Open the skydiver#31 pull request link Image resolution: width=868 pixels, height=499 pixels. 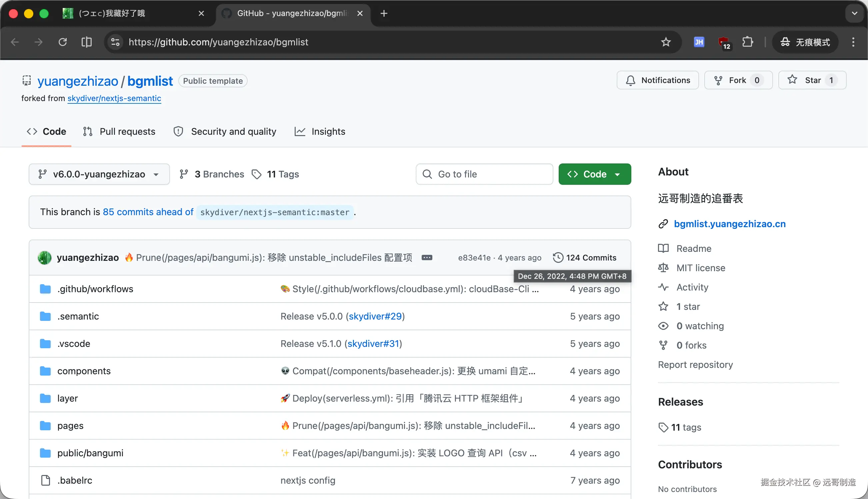(374, 344)
